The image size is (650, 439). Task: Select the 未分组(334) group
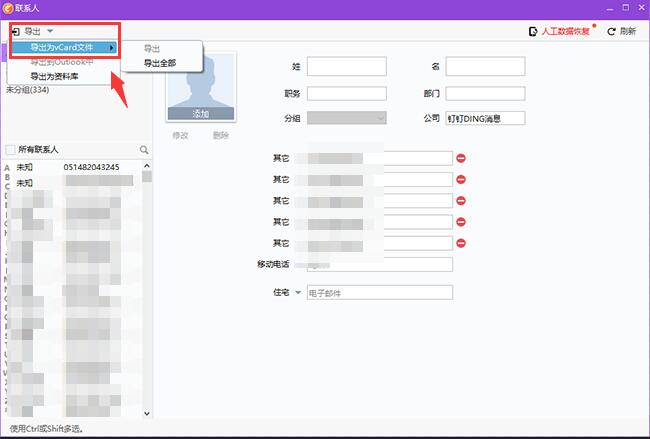[x=27, y=90]
